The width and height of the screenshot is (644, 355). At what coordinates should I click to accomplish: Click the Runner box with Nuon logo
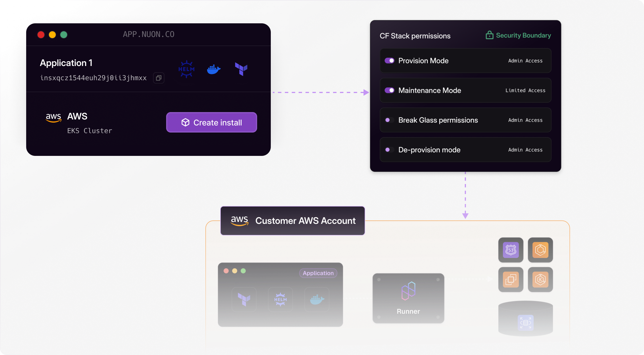(408, 298)
